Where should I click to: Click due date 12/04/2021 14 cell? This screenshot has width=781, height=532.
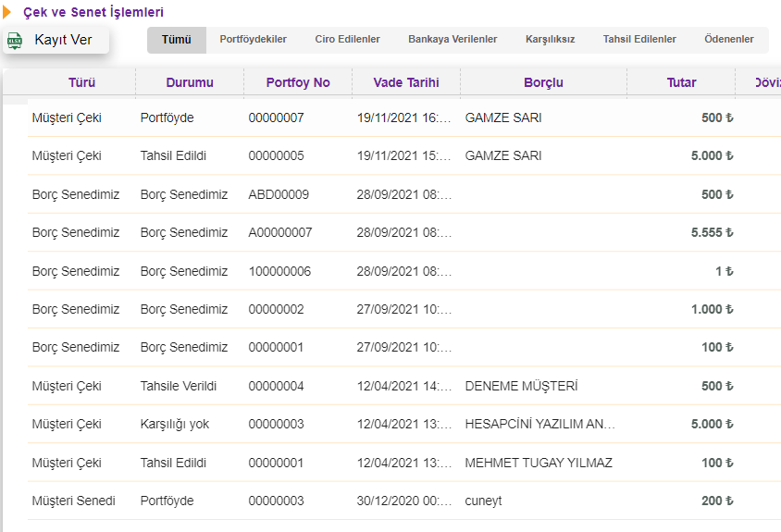click(404, 386)
